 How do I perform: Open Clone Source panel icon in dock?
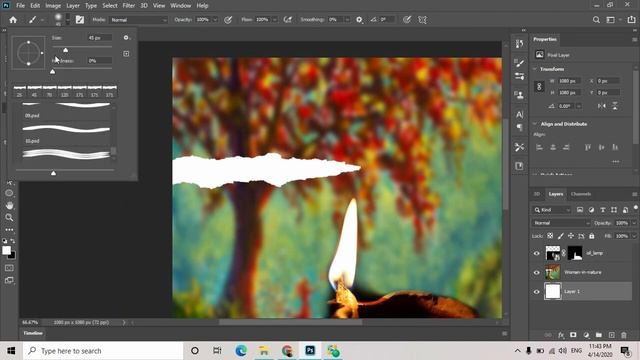(x=519, y=95)
